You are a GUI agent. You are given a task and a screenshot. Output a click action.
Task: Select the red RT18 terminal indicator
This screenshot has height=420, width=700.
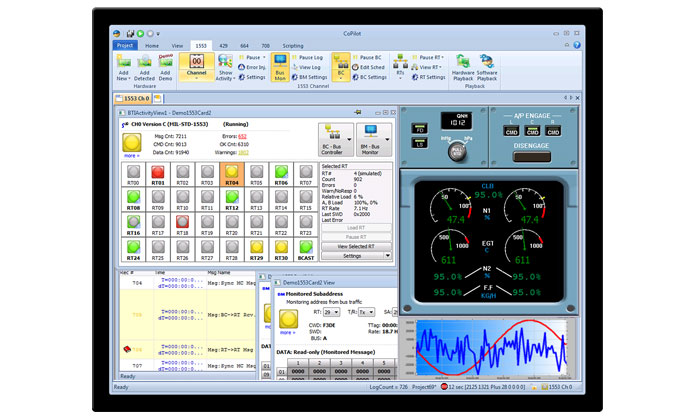(182, 224)
